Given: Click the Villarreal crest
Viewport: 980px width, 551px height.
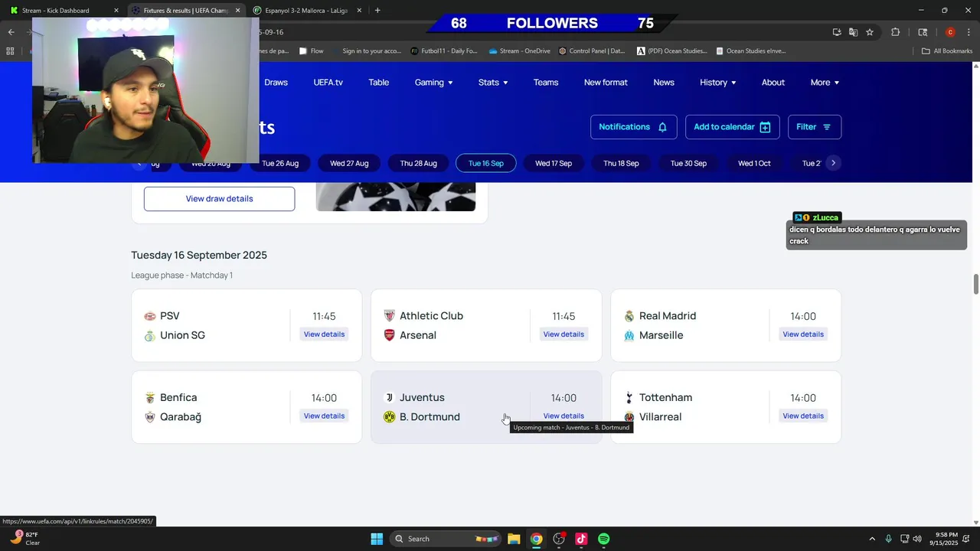Looking at the screenshot, I should point(629,417).
